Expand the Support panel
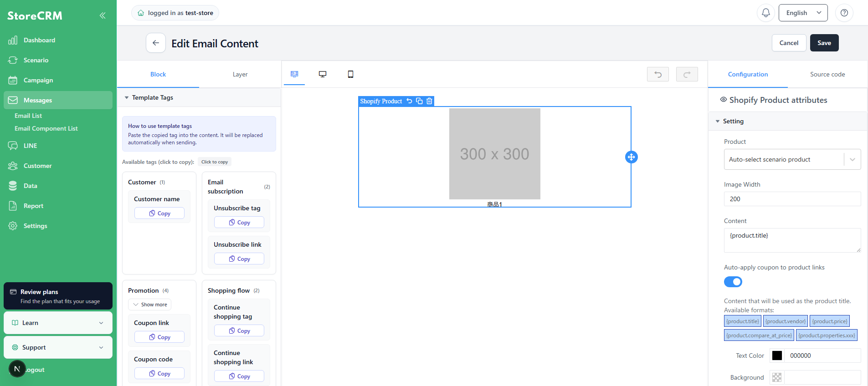 coord(58,347)
